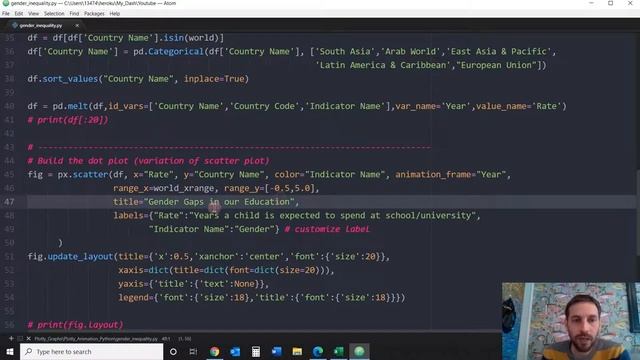Click 'pd.melt' on line 40
The image size is (640, 360).
pyautogui.click(x=70, y=106)
